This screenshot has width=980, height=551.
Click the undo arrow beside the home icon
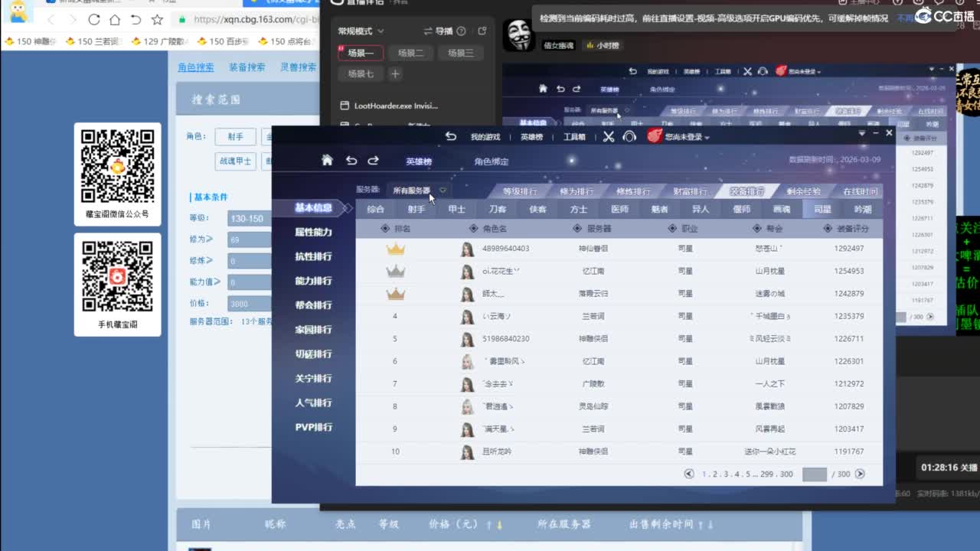[x=351, y=160]
